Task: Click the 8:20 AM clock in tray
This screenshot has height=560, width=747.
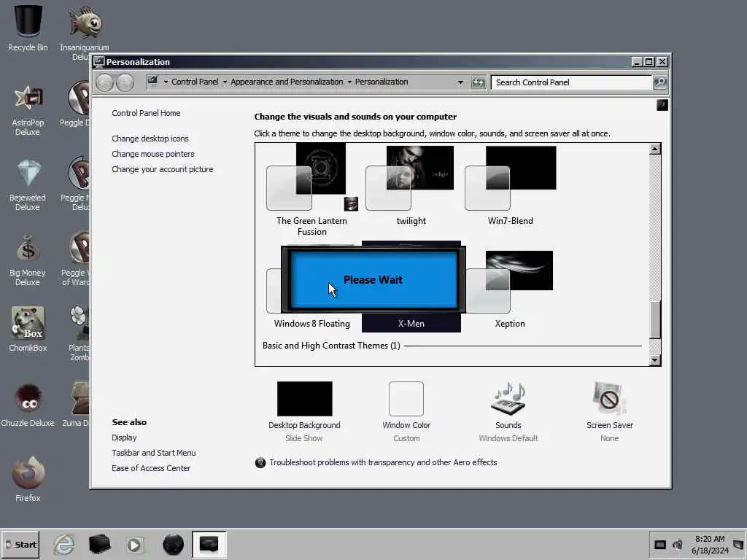Action: [x=710, y=539]
